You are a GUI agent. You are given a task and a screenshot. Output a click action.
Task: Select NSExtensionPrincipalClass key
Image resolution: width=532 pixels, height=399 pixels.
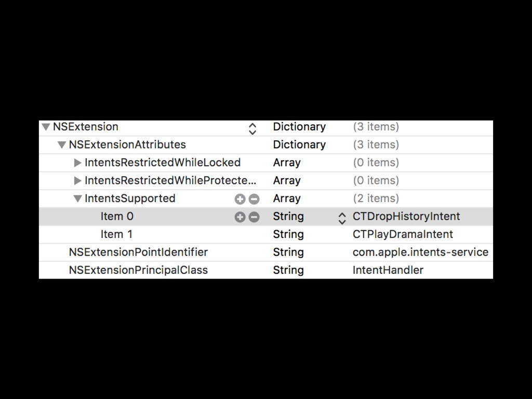point(138,270)
